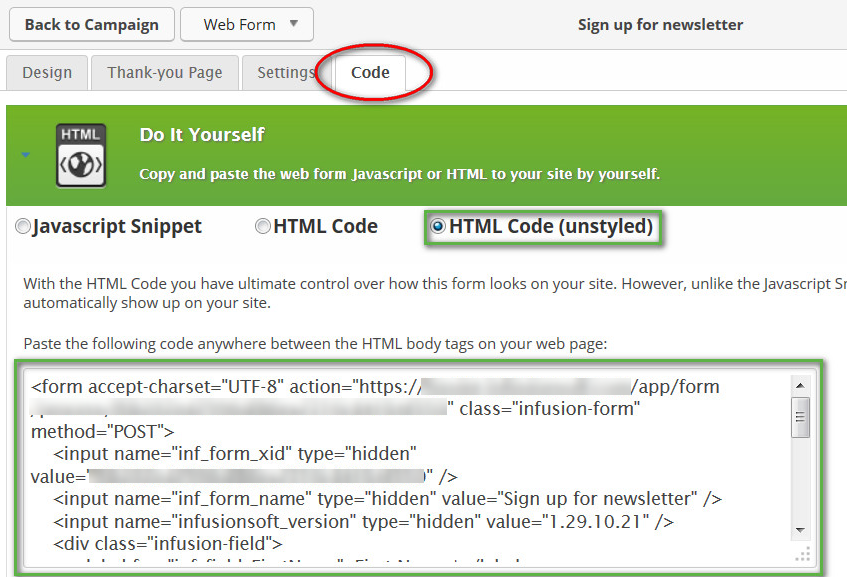Click the Sign up for newsletter title
This screenshot has width=847, height=577.
tap(660, 25)
